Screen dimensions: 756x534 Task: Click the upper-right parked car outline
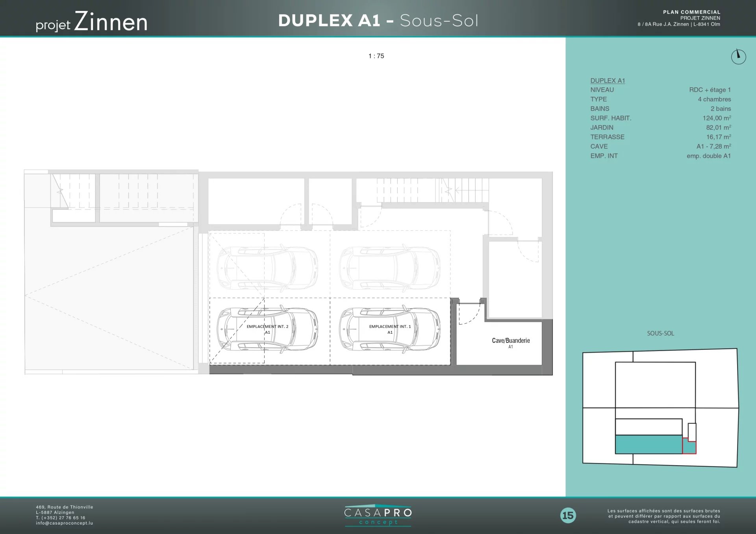389,268
